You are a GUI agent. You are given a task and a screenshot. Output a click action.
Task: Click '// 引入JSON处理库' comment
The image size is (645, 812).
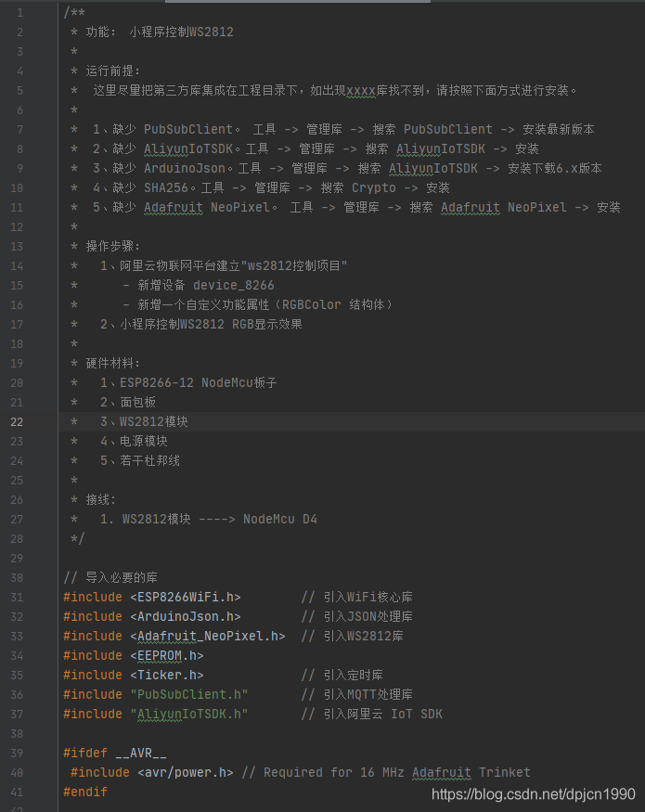click(357, 617)
